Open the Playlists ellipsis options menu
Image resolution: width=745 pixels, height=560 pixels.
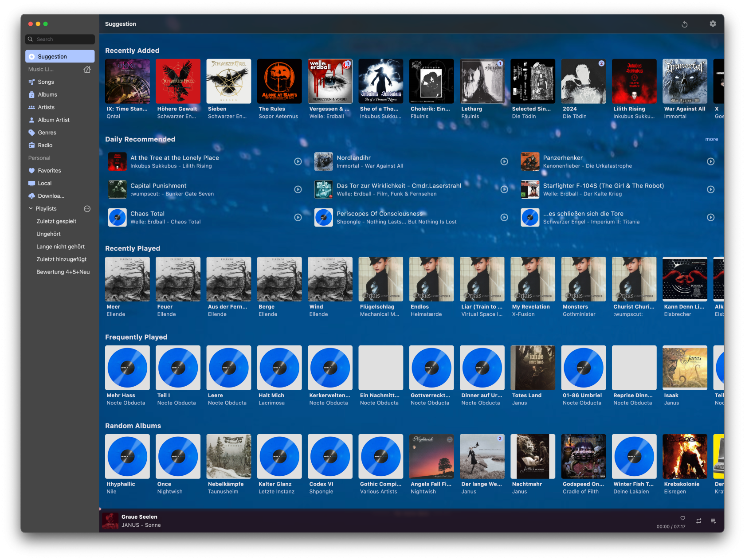87,208
